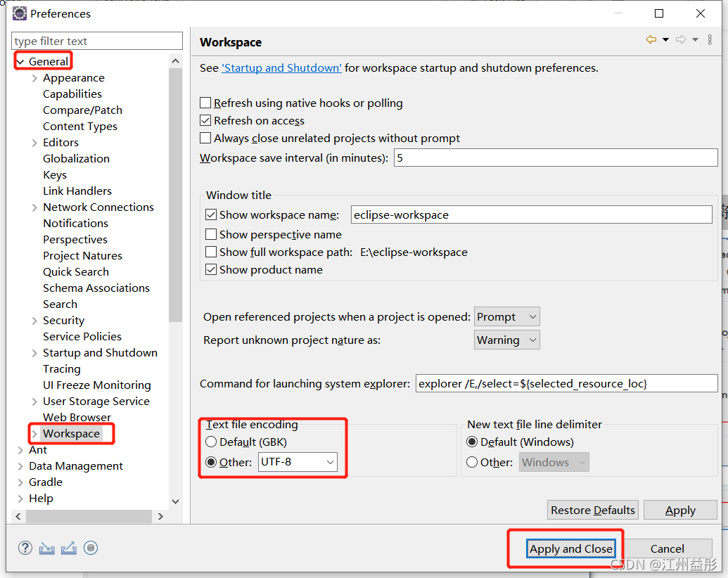
Task: Select Compare/Patch in the tree
Action: (x=82, y=110)
